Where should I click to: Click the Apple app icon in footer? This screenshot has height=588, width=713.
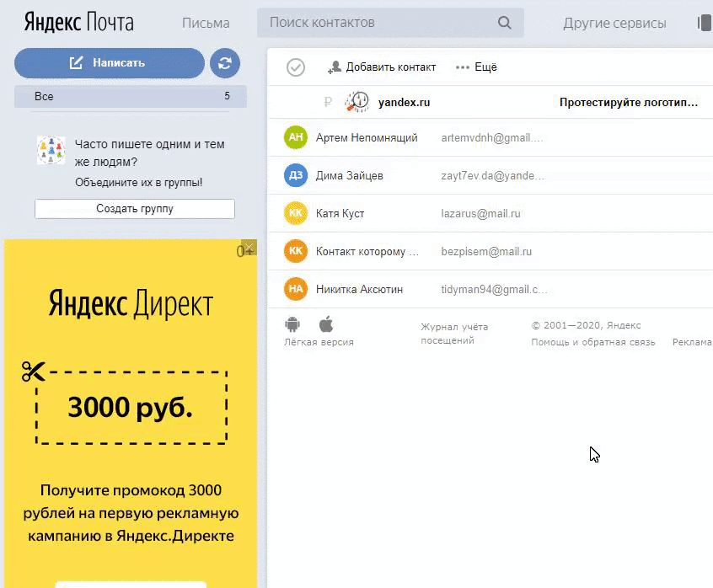[326, 324]
